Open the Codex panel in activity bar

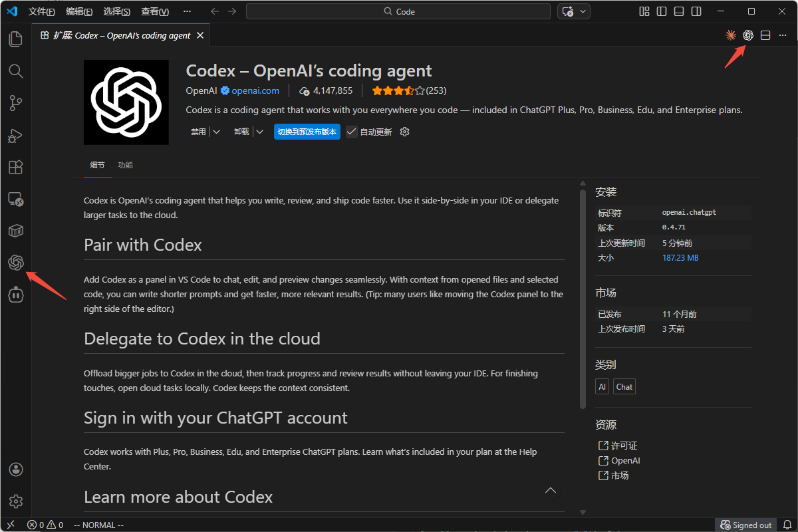pos(15,263)
